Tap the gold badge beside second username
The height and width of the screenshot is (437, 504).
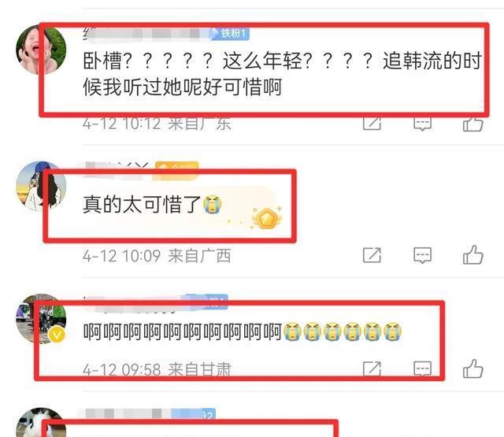[176, 170]
